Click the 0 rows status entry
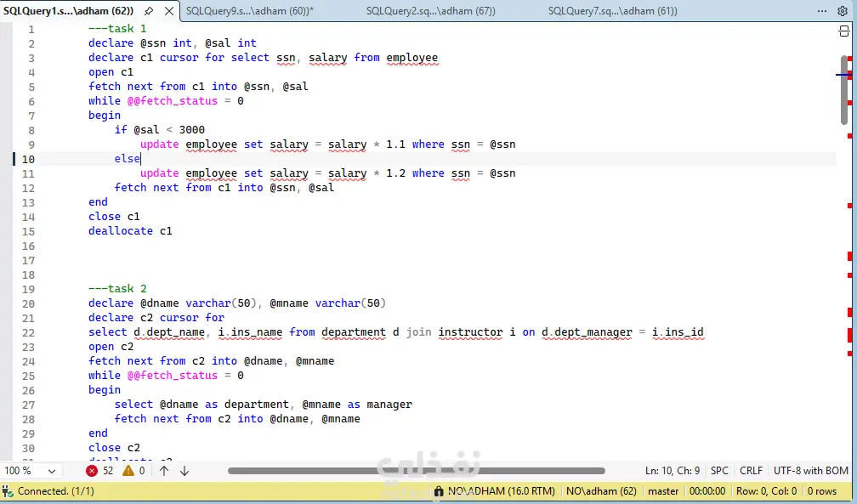 tap(822, 491)
